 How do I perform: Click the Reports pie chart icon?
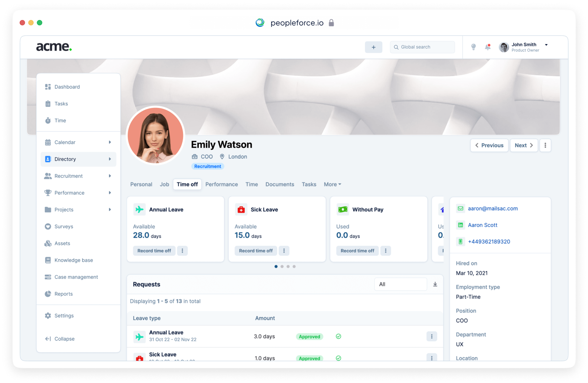48,294
